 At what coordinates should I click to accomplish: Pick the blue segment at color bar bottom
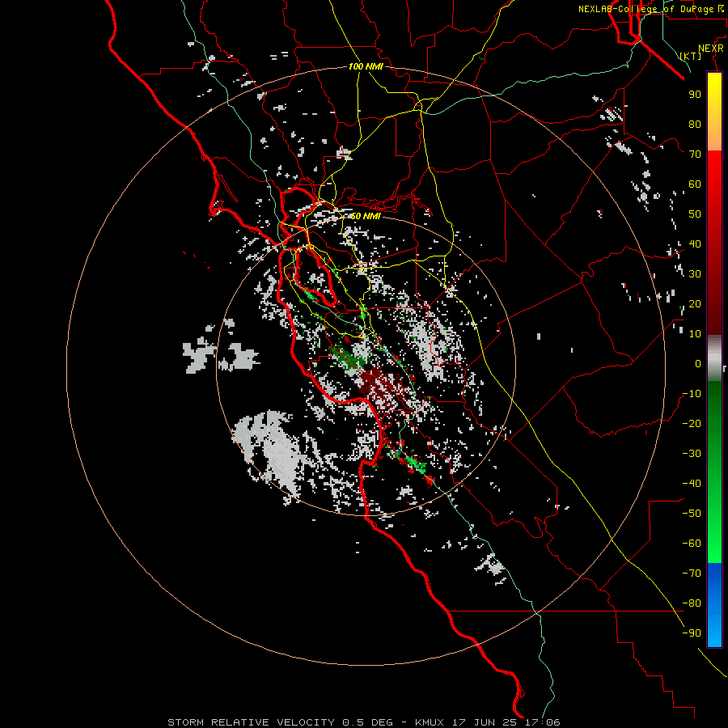(714, 605)
